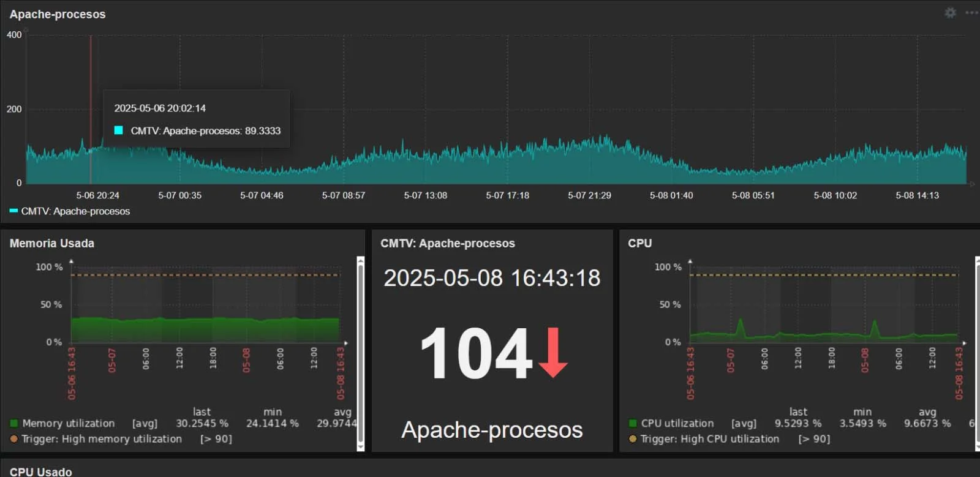Click the x-axis label 5-07 21:29
Screen dimensions: 980x477
pyautogui.click(x=589, y=195)
